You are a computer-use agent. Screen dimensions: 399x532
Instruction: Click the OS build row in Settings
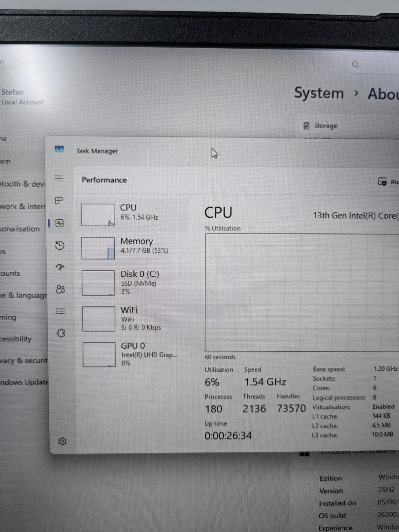pos(359,515)
